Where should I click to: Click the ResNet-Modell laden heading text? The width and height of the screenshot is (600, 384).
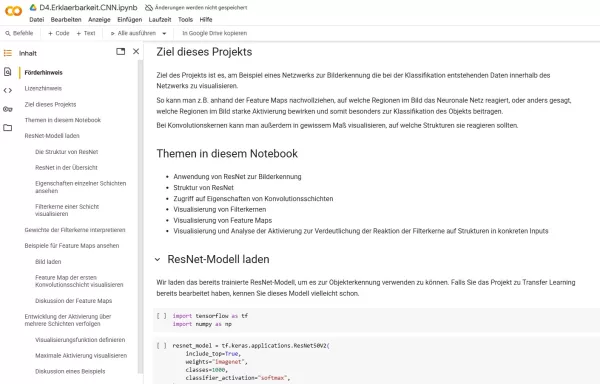218,259
